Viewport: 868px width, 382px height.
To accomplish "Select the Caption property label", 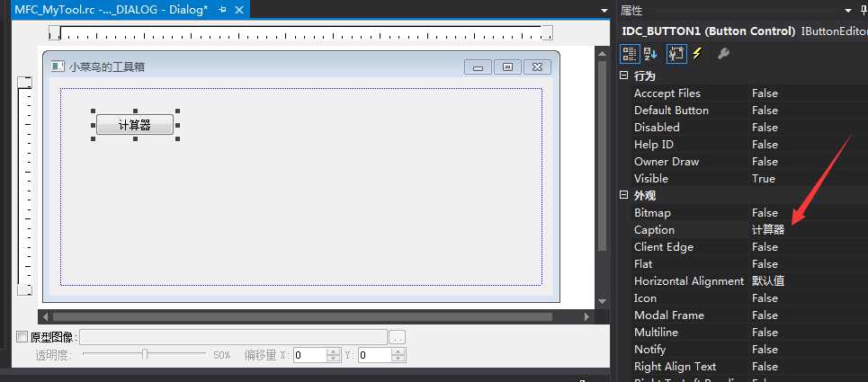I will pos(654,230).
